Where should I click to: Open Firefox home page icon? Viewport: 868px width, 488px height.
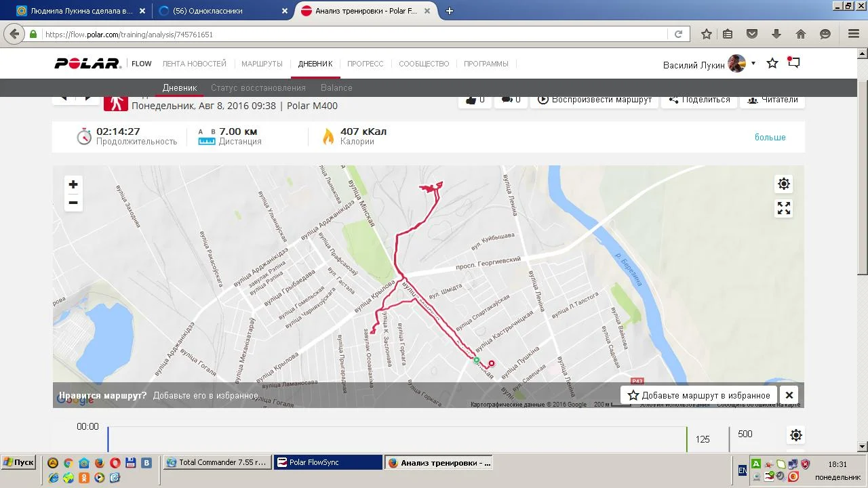pos(801,34)
